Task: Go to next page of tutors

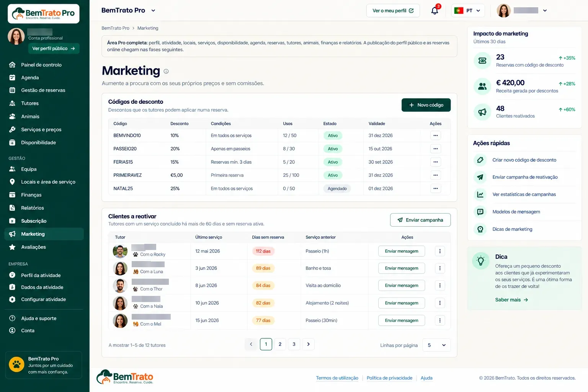Action: [308, 344]
